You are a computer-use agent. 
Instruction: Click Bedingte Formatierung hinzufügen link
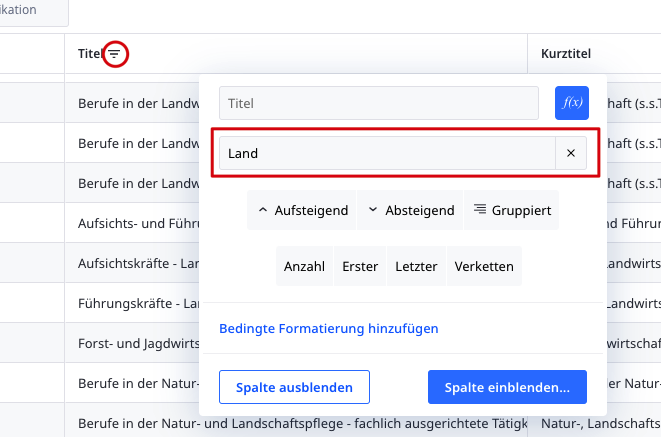pos(328,328)
